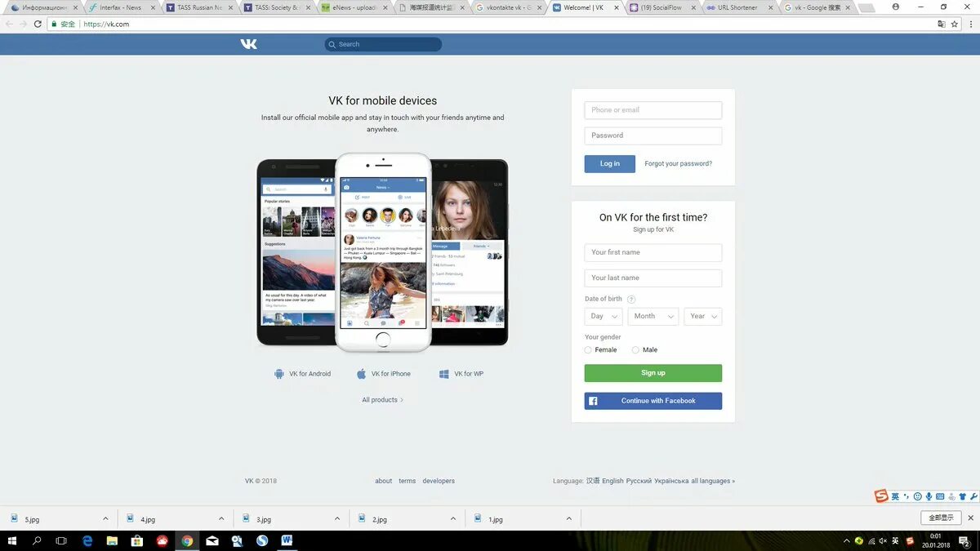Open File Explorer from taskbar
The height and width of the screenshot is (551, 980).
coord(112,540)
